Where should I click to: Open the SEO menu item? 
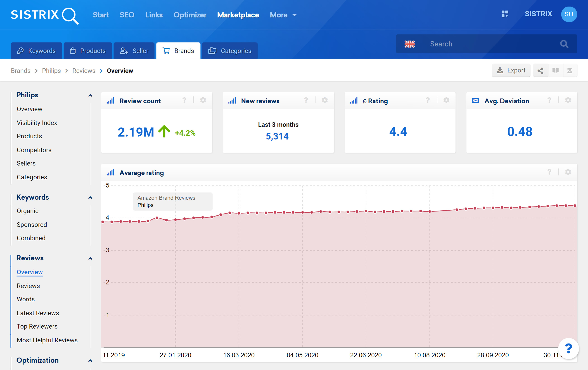(127, 15)
